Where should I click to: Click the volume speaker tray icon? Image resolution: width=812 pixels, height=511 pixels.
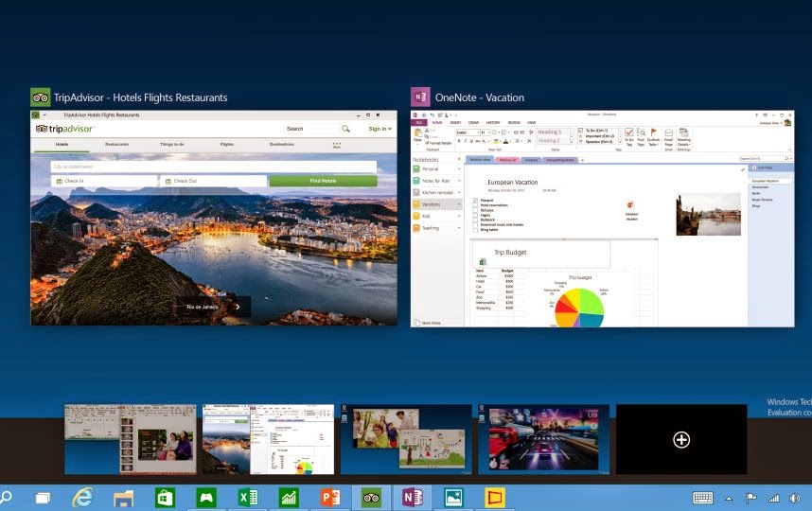pos(794,499)
